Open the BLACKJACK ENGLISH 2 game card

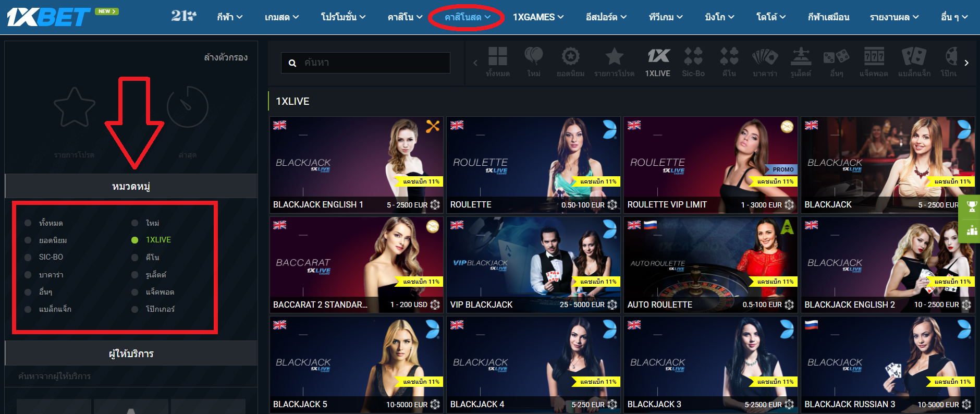tap(888, 264)
